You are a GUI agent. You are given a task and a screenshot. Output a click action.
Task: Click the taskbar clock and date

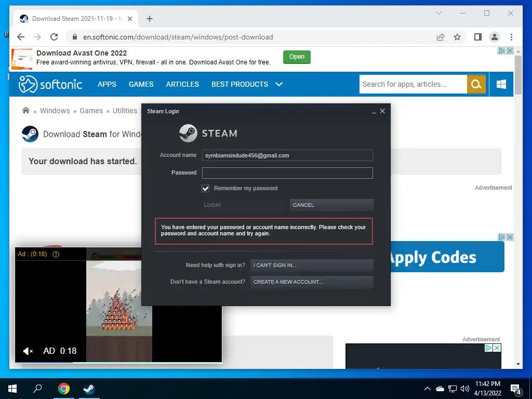(x=488, y=389)
